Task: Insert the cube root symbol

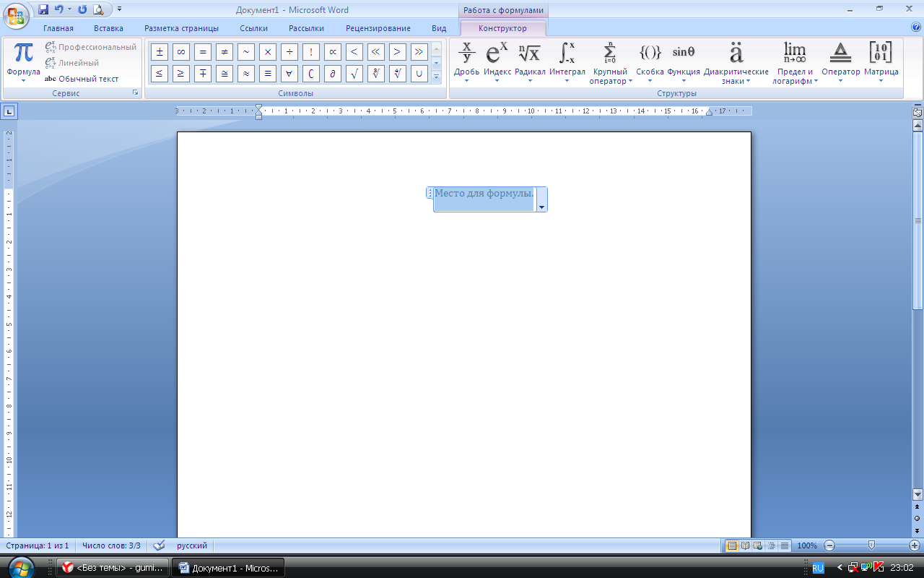Action: point(375,74)
